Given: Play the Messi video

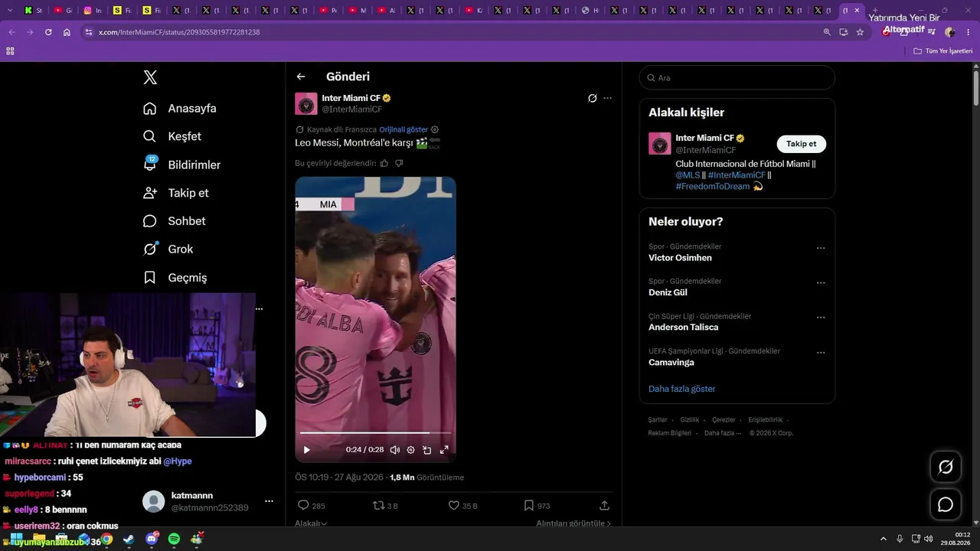Looking at the screenshot, I should (x=307, y=450).
